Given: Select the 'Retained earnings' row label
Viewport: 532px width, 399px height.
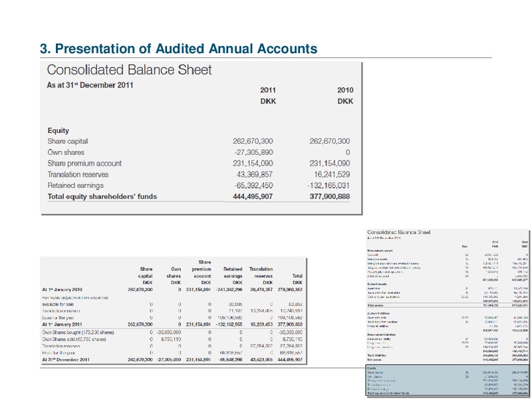Looking at the screenshot, I should click(x=75, y=186).
